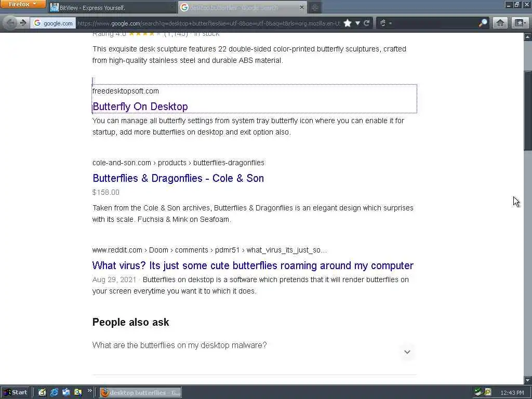Click the 'This exquisite desk sculpture' description text
This screenshot has width=532, height=399.
tap(249, 54)
